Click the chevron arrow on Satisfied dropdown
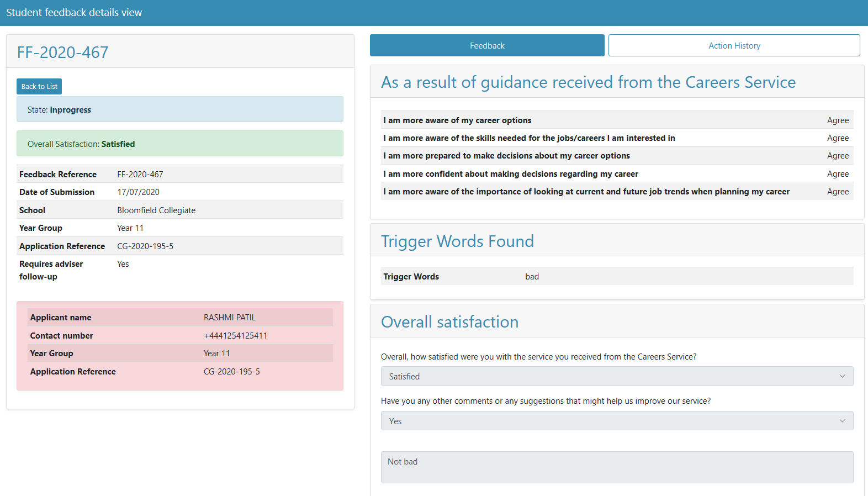 842,376
